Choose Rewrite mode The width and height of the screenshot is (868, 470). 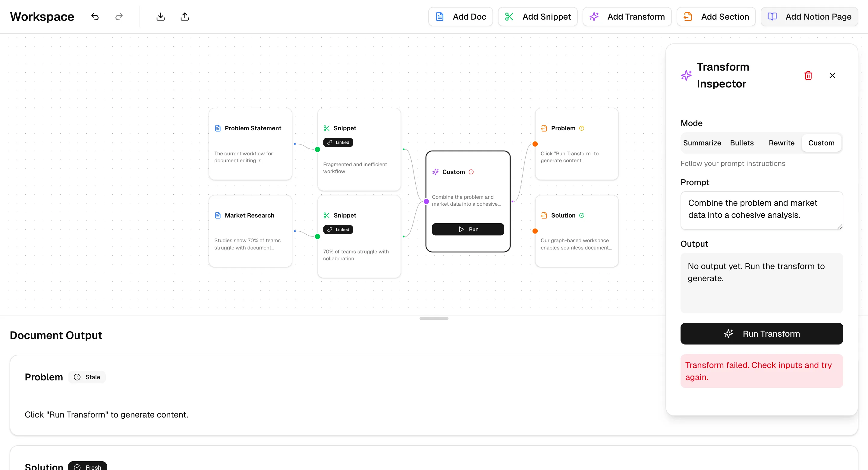782,143
